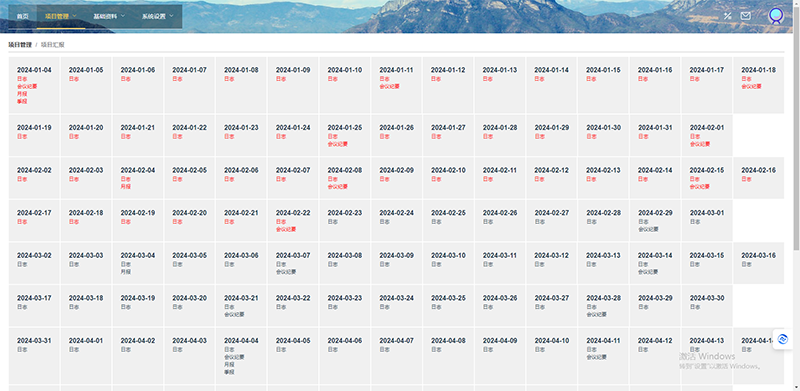The height and width of the screenshot is (391, 800).
Task: Open the mail envelope icon in header
Action: tap(745, 16)
